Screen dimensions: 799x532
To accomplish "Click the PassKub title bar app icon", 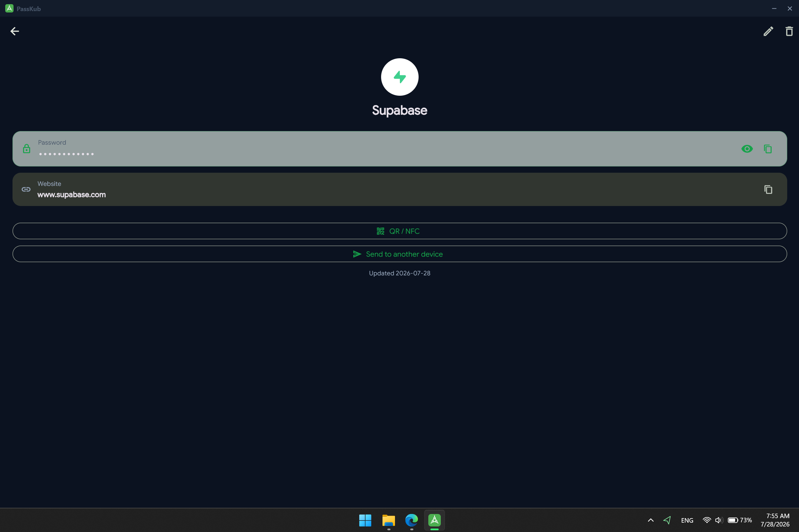I will coord(9,8).
